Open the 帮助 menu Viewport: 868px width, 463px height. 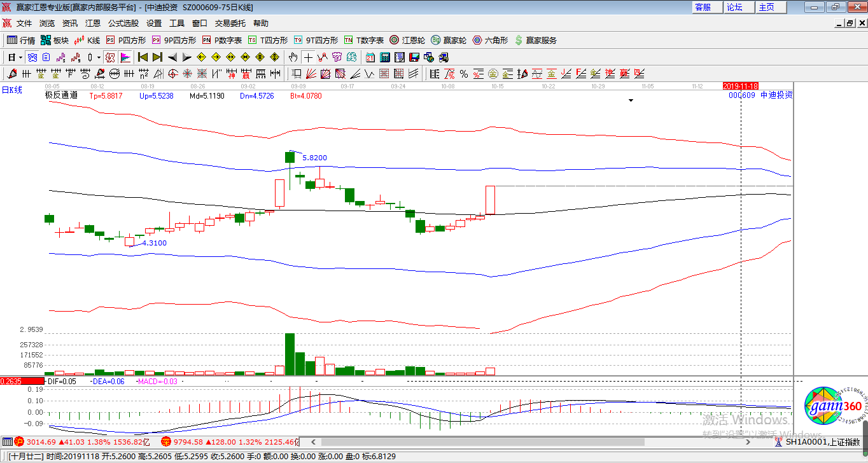[261, 24]
